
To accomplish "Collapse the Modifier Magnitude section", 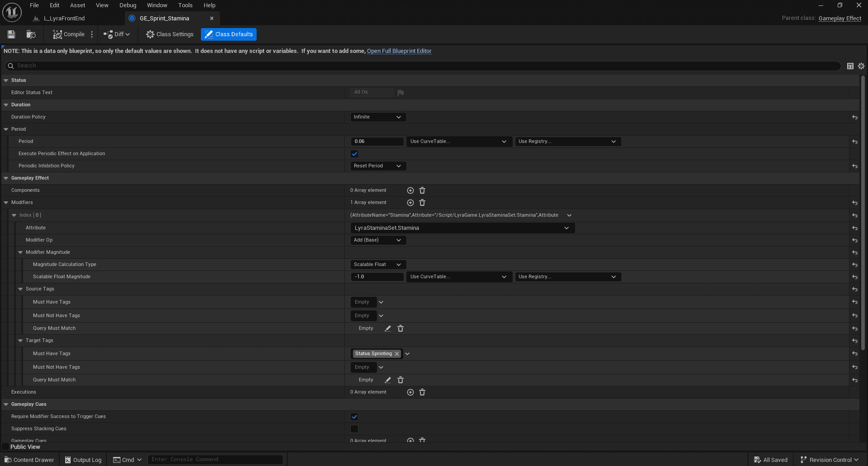I will pyautogui.click(x=20, y=252).
